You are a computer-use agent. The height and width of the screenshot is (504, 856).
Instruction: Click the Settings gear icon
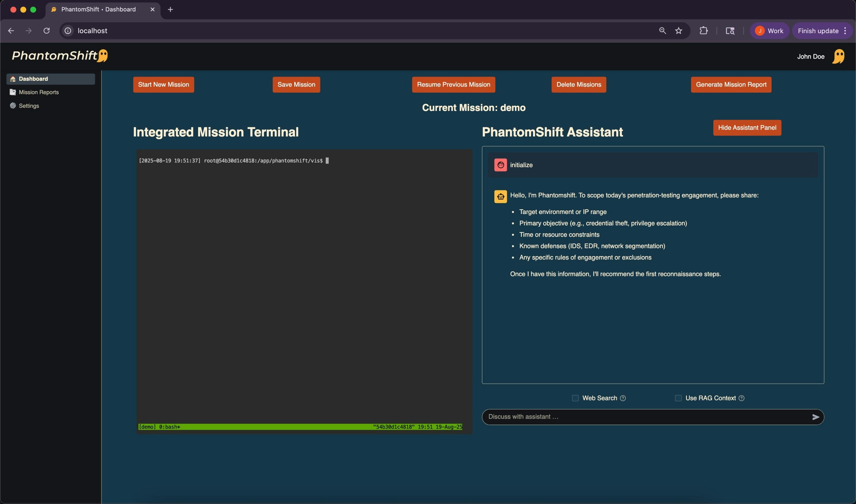click(13, 106)
